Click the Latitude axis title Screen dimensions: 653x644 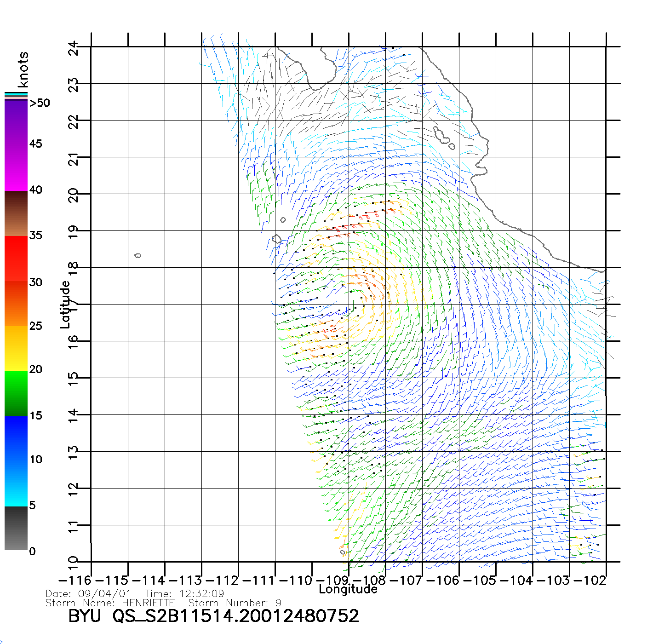(x=65, y=305)
